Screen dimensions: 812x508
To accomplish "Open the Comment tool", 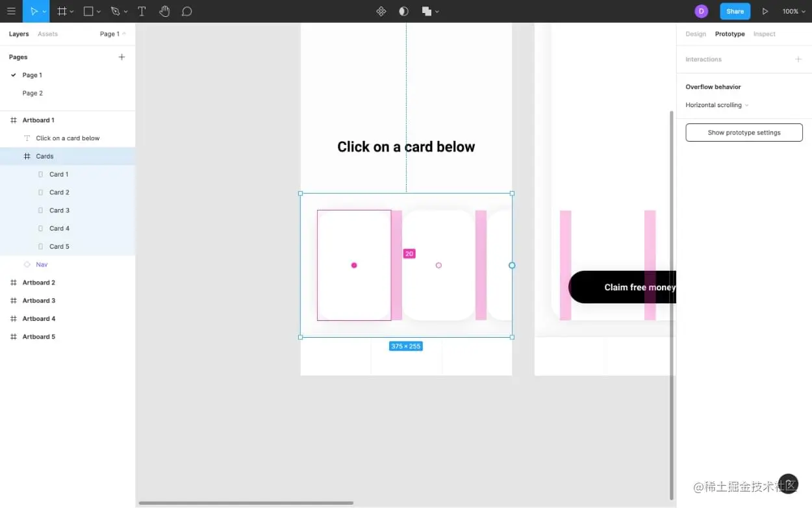I will click(187, 11).
